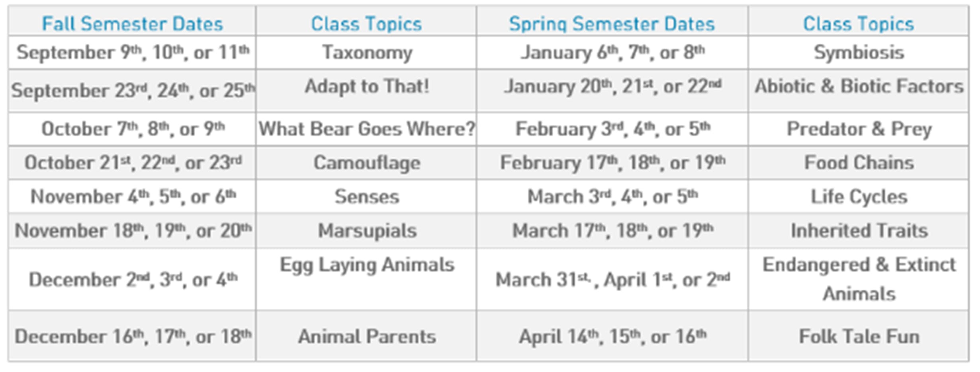Click the Spring Semester Dates header

(612, 23)
